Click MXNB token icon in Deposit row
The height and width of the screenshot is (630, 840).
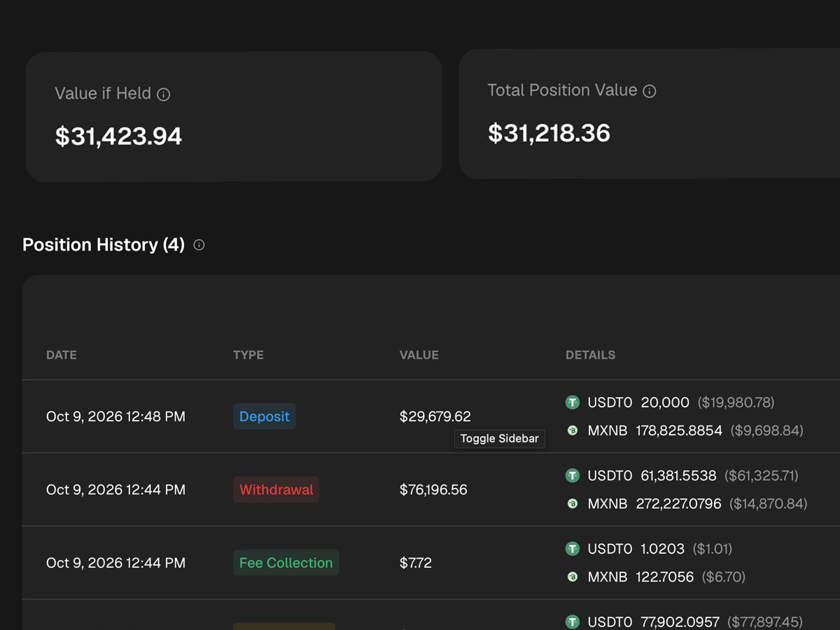[x=573, y=430]
